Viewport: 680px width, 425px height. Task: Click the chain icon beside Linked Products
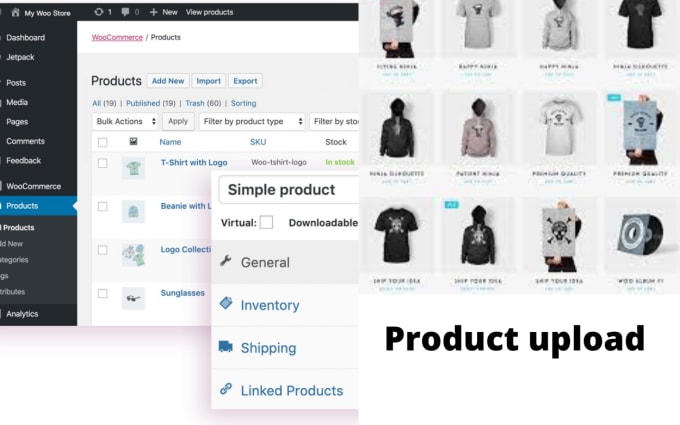(226, 389)
